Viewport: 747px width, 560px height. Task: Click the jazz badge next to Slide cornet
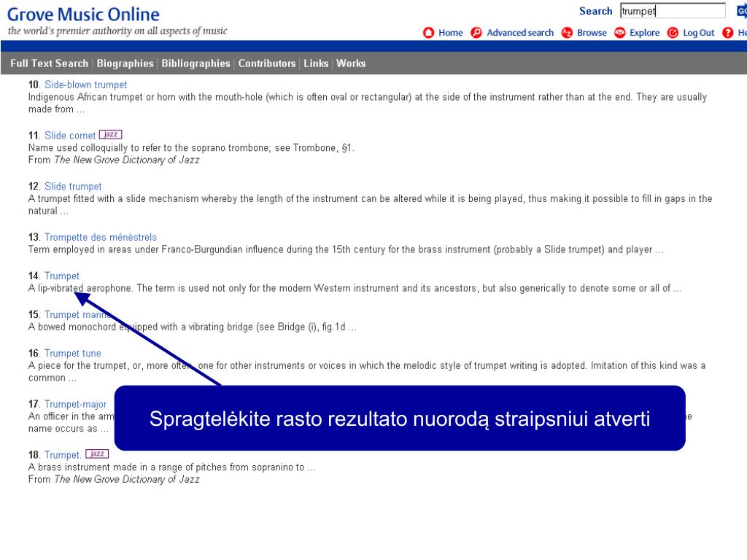click(111, 135)
